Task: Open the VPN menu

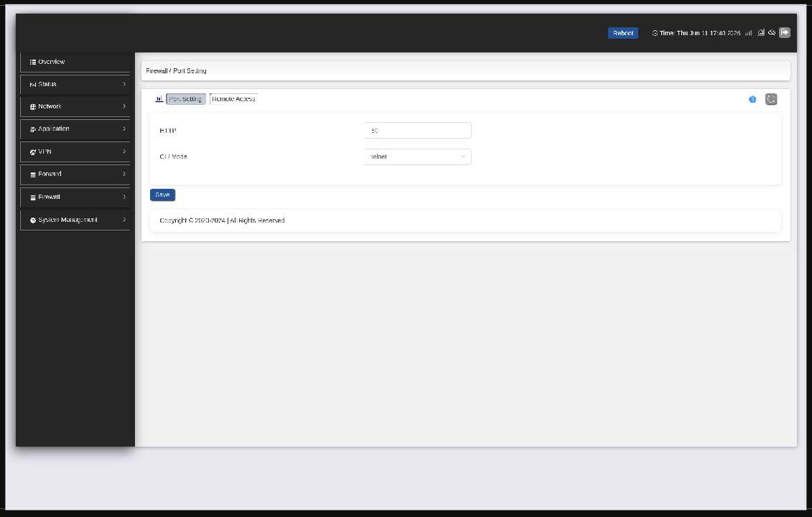Action: 75,152
